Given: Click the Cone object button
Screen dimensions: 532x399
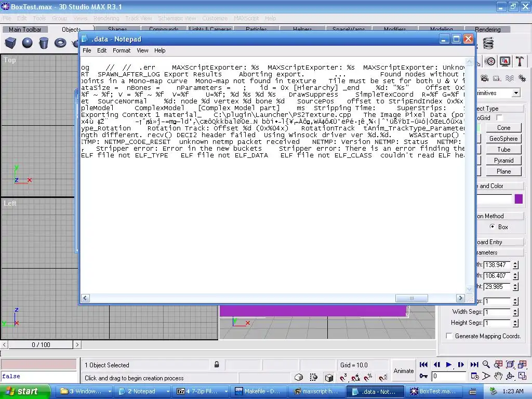Looking at the screenshot, I should 503,128.
